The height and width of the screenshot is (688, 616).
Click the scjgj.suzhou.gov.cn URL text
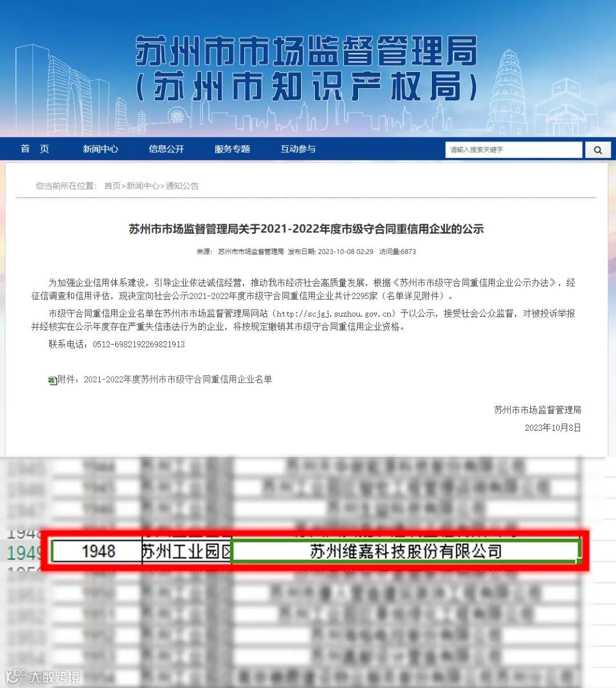[x=335, y=314]
